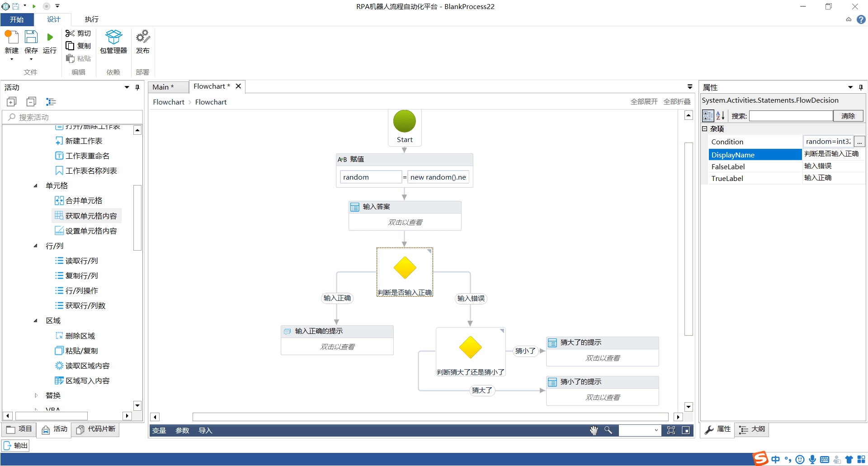Image resolution: width=868 pixels, height=466 pixels.
Task: Click the Publish (发布) gears icon
Action: coord(143,36)
